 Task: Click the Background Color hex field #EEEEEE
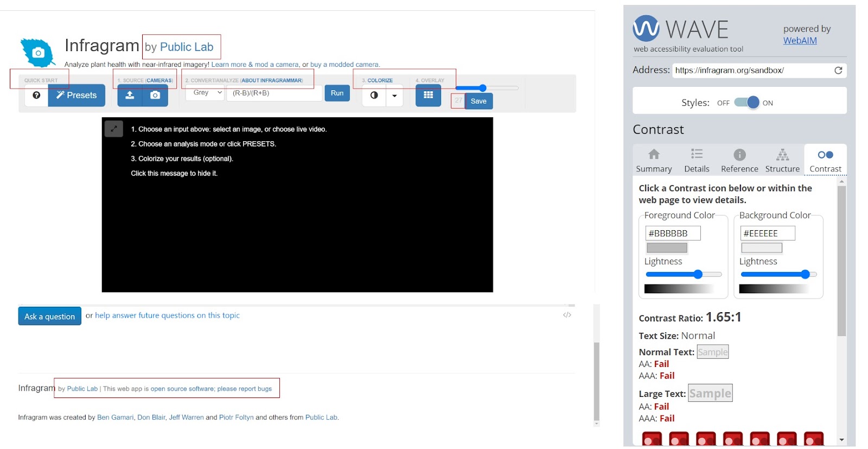point(768,233)
